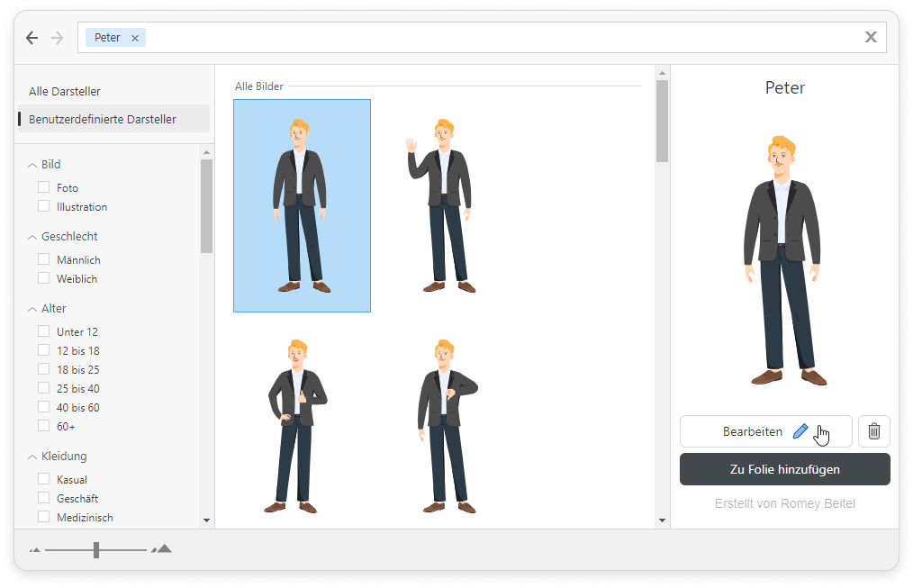Enable the Foto checkbox
Image resolution: width=913 pixels, height=588 pixels.
click(44, 187)
